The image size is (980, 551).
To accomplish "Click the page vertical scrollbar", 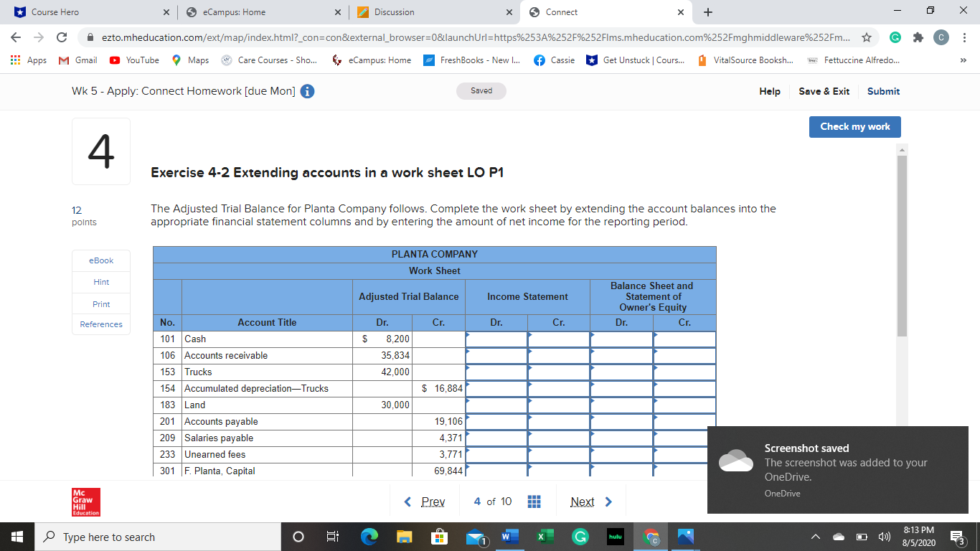I will [902, 246].
